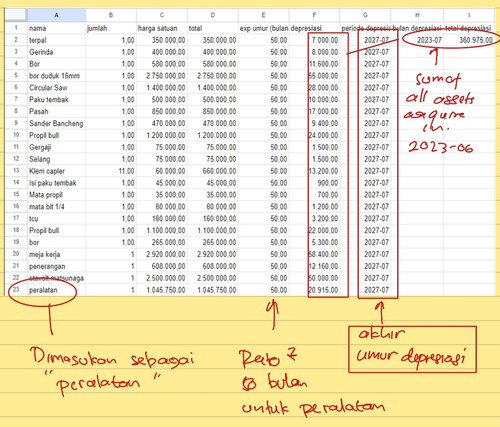Select column F header
The height and width of the screenshot is (427, 500).
tap(315, 15)
